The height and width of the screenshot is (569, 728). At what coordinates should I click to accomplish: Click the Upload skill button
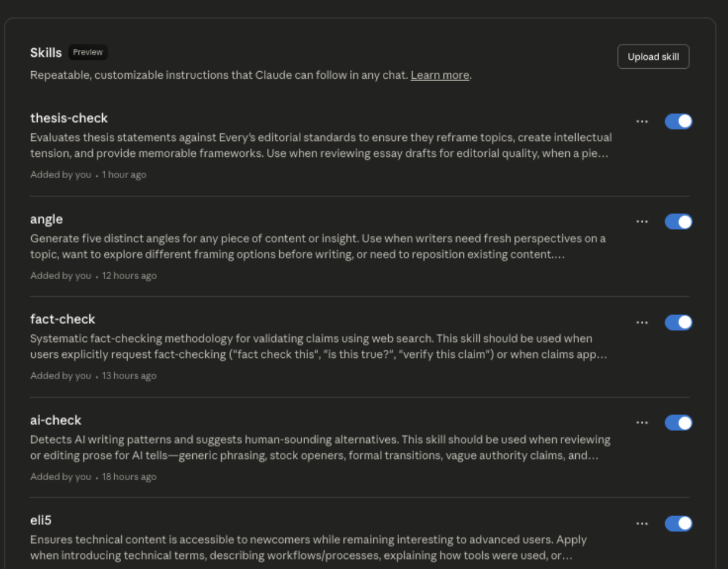[x=653, y=57]
